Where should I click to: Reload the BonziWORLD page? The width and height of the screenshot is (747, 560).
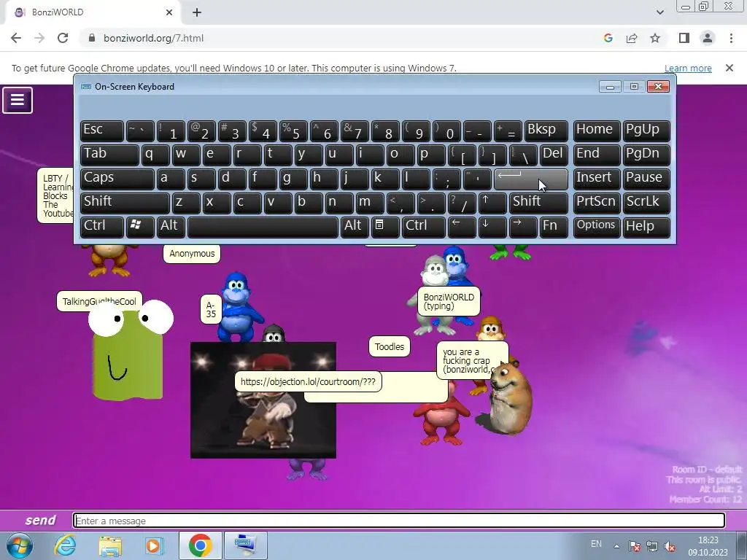63,38
